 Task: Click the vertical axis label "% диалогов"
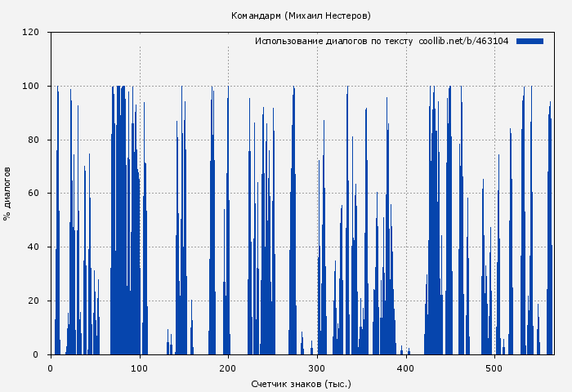click(7, 194)
